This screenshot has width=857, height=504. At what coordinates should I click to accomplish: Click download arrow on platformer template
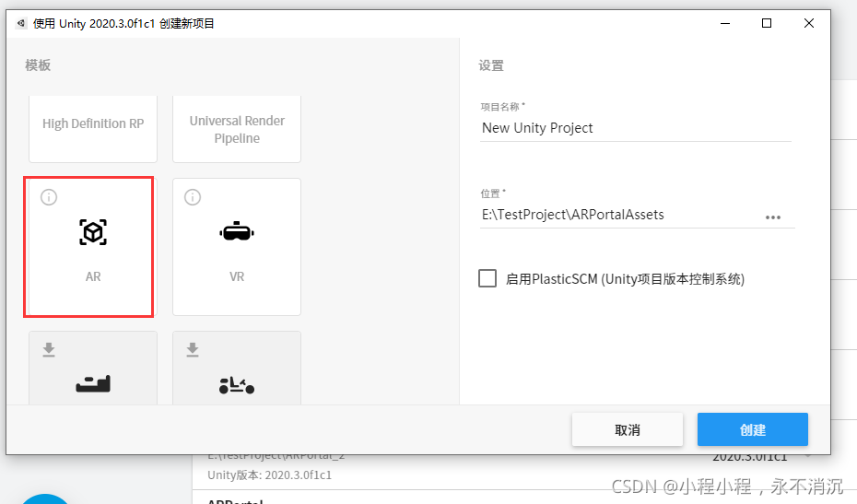click(x=49, y=350)
